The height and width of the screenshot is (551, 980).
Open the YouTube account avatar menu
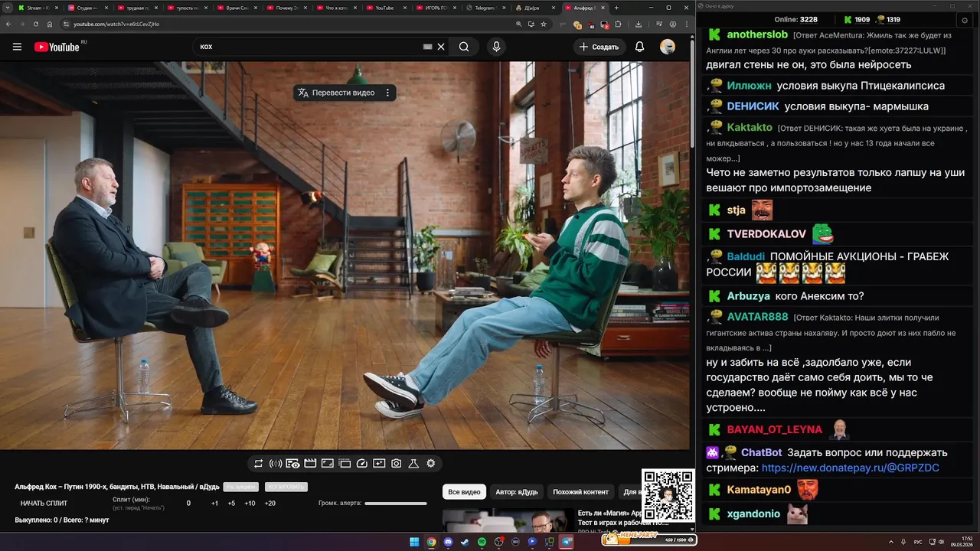pyautogui.click(x=668, y=47)
